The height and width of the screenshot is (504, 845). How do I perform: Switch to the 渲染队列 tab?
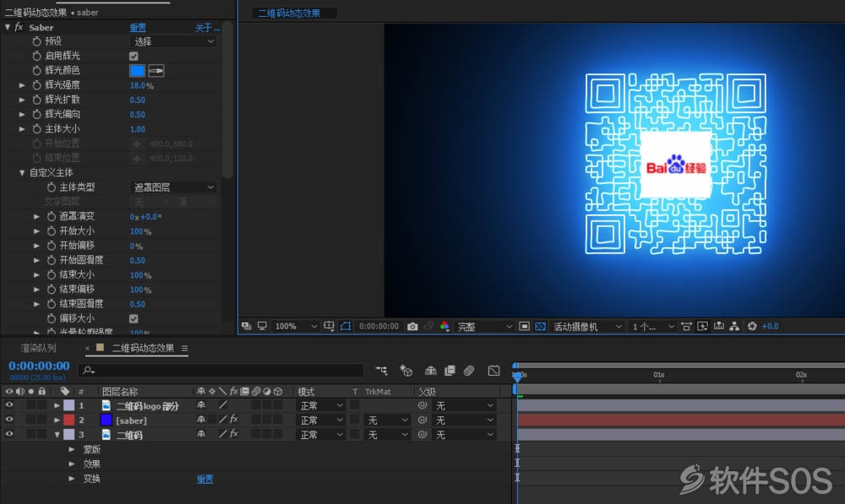(x=38, y=349)
